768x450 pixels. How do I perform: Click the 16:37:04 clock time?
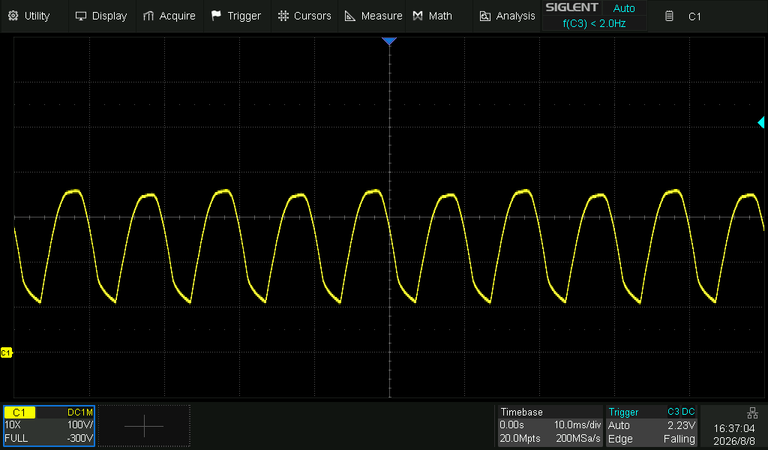point(734,428)
